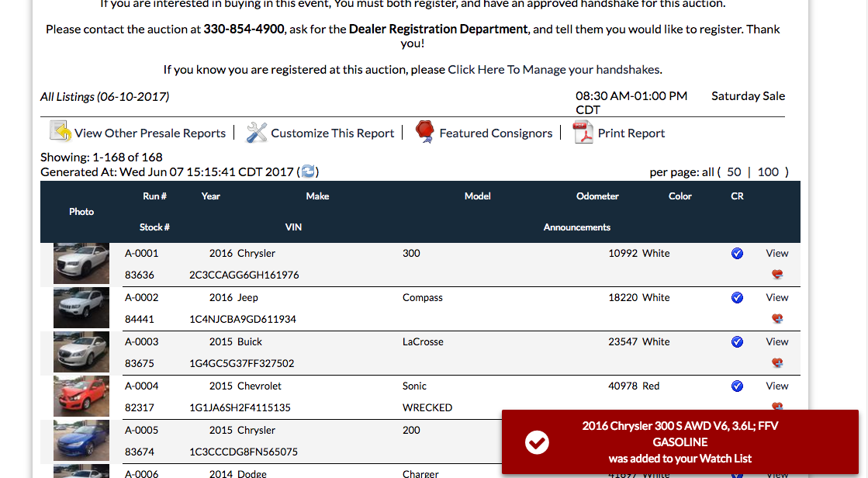Click the red Watch List notification banner
Viewport: 868px width, 478px height.
pyautogui.click(x=680, y=442)
